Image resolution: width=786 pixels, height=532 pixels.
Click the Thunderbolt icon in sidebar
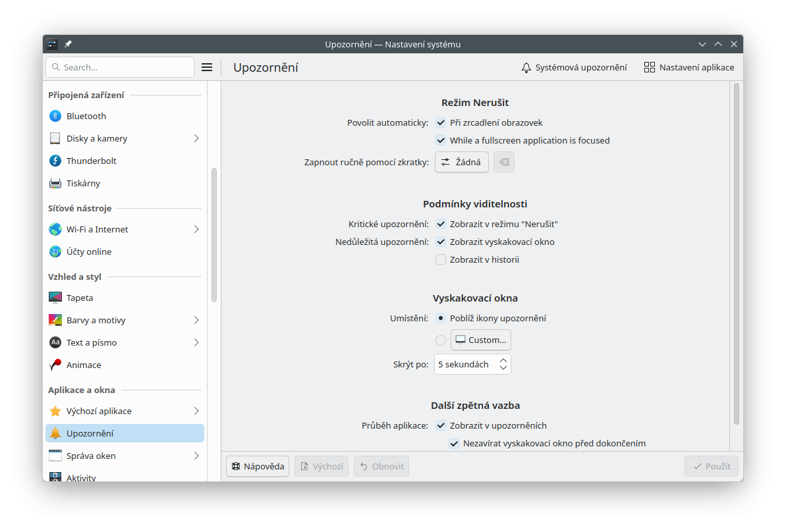[55, 161]
